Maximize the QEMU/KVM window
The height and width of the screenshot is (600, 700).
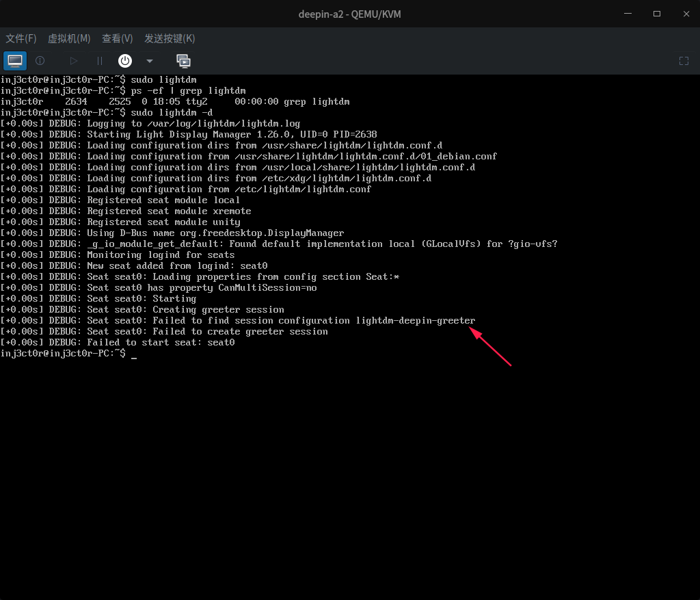656,14
